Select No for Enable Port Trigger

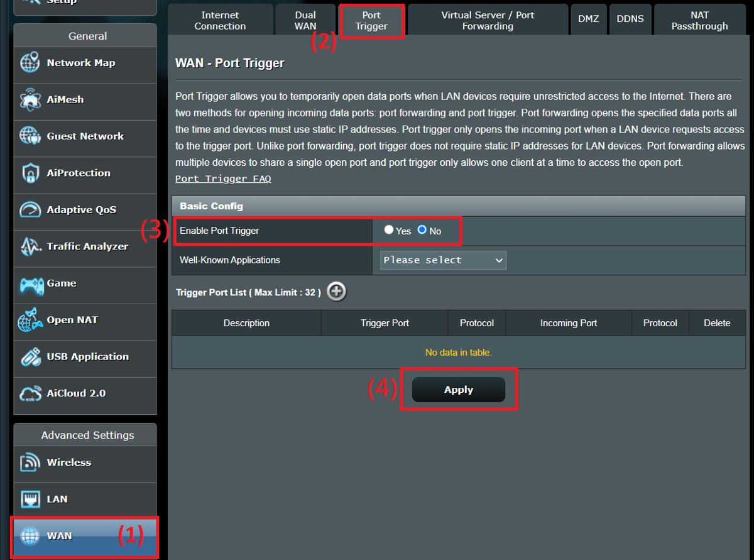click(422, 230)
